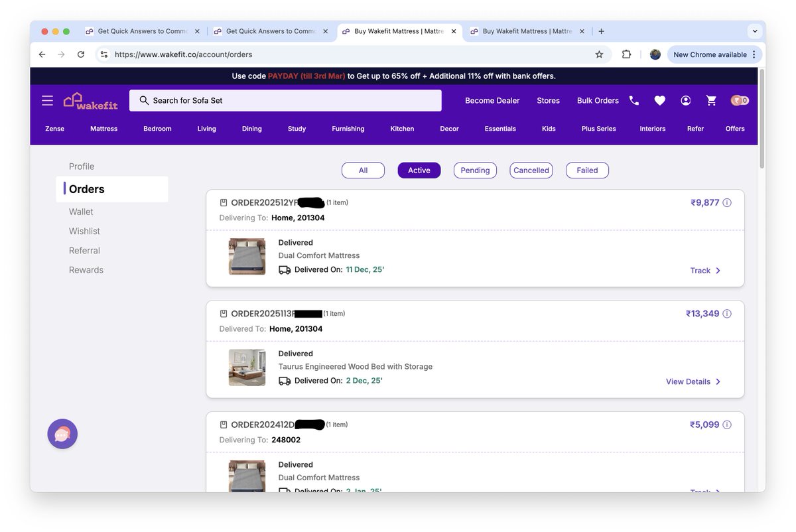This screenshot has height=532, width=796.
Task: Click the Chrome profile avatar
Action: coord(655,54)
